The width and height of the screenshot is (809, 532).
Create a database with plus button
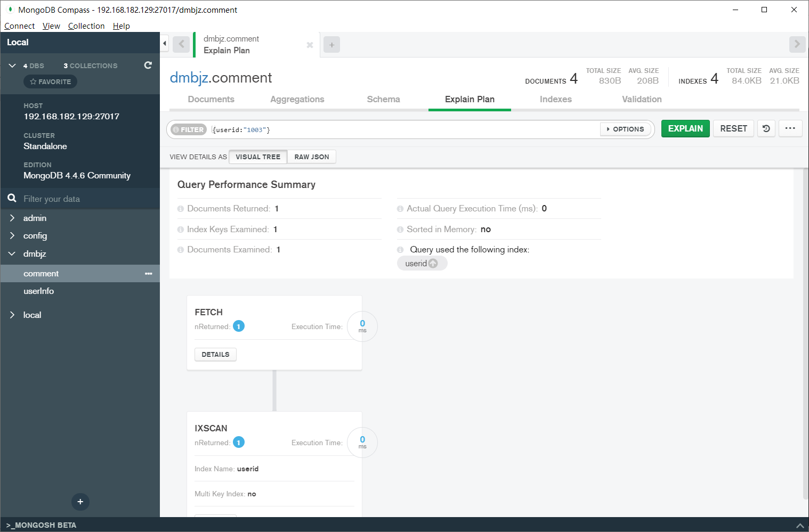point(80,502)
